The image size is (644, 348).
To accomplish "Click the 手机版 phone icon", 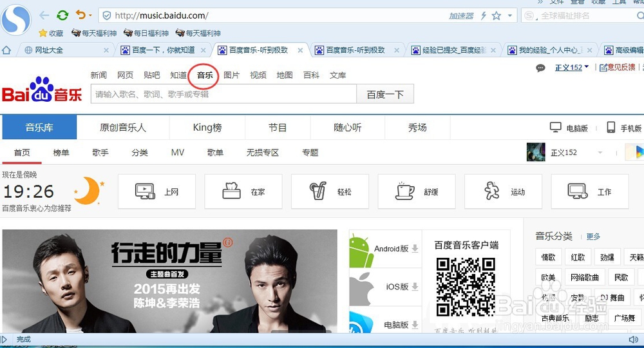I will [x=611, y=128].
